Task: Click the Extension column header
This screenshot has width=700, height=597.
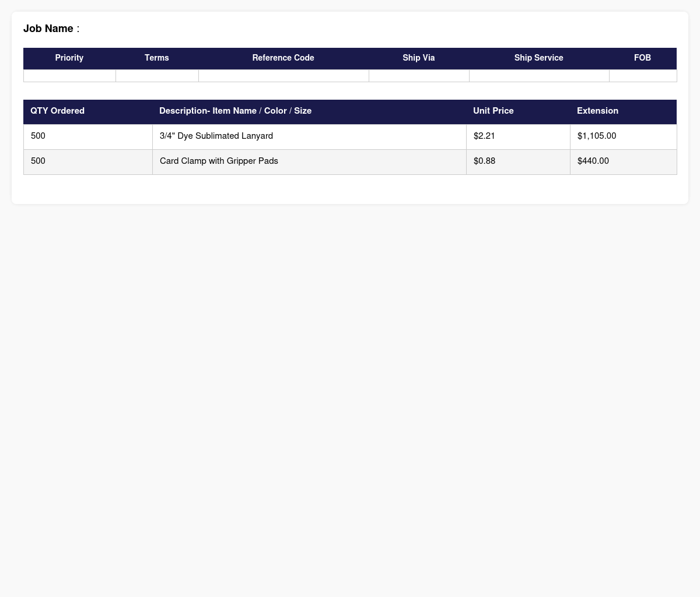Action: pyautogui.click(x=623, y=111)
